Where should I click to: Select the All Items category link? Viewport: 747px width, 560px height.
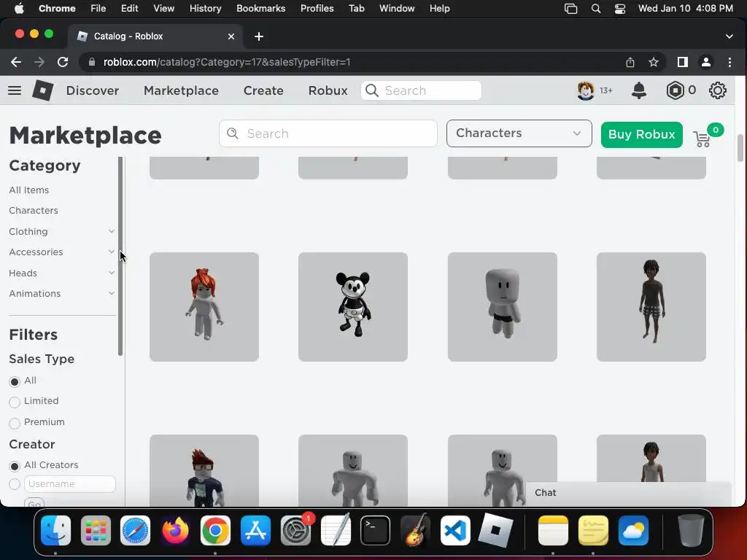coord(29,190)
